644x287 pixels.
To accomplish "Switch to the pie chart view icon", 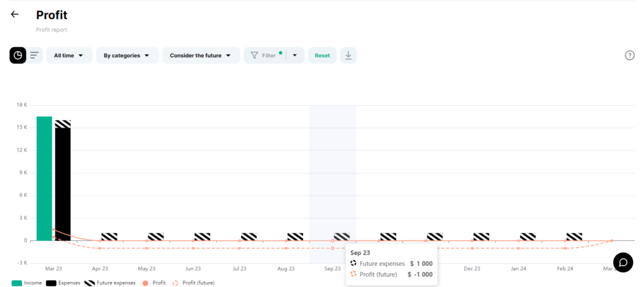I will coord(18,55).
